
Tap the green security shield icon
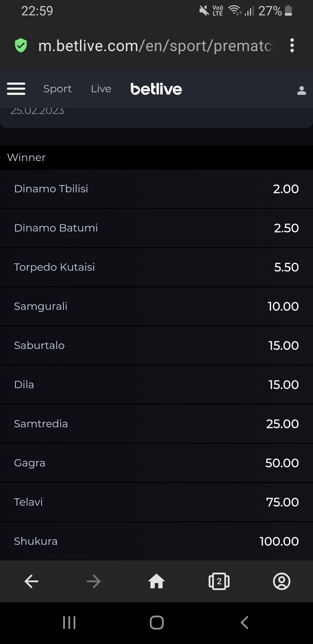click(x=21, y=46)
